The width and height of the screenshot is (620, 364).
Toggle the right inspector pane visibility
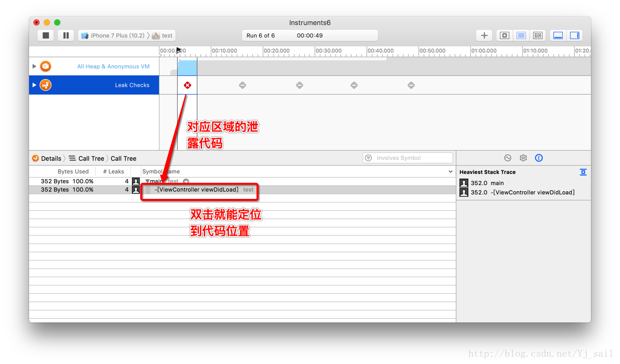pos(574,35)
